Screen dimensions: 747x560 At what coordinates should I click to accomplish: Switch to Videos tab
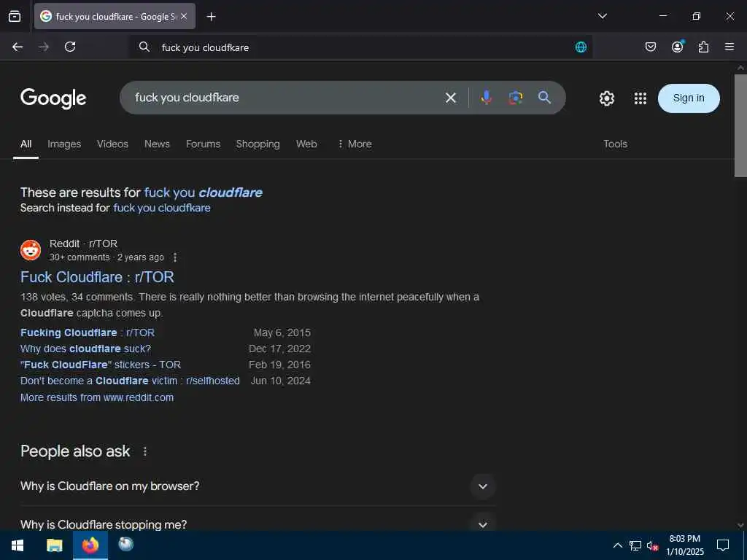tap(112, 144)
